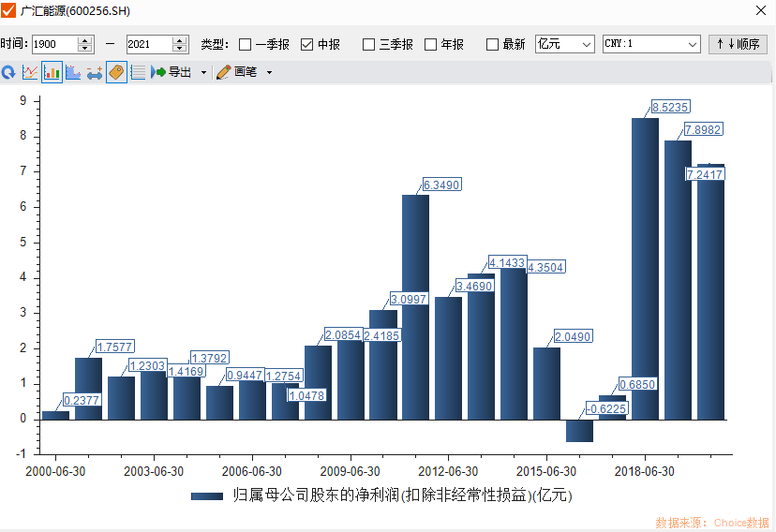Increase the start year with up arrow
Image resolution: width=776 pixels, height=532 pixels.
(x=85, y=40)
